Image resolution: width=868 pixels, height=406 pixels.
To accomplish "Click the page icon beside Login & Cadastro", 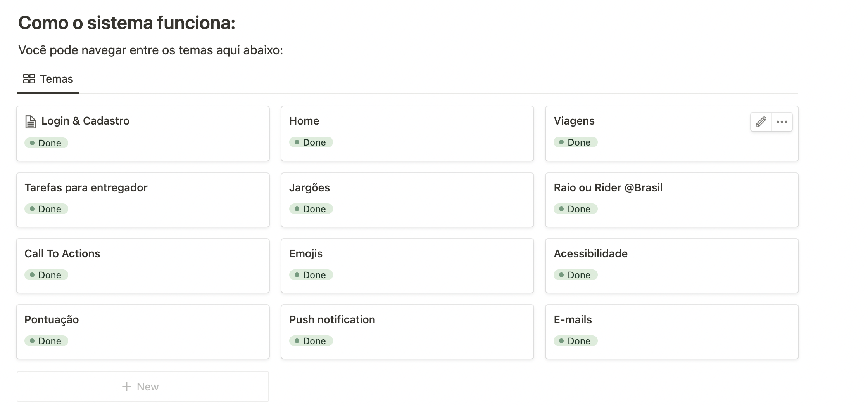I will coord(31,121).
